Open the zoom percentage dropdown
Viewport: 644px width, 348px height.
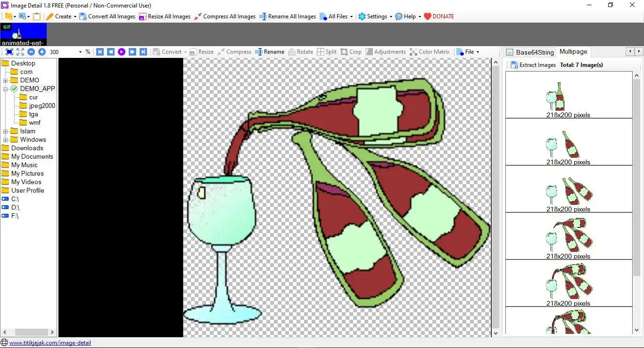click(x=80, y=52)
